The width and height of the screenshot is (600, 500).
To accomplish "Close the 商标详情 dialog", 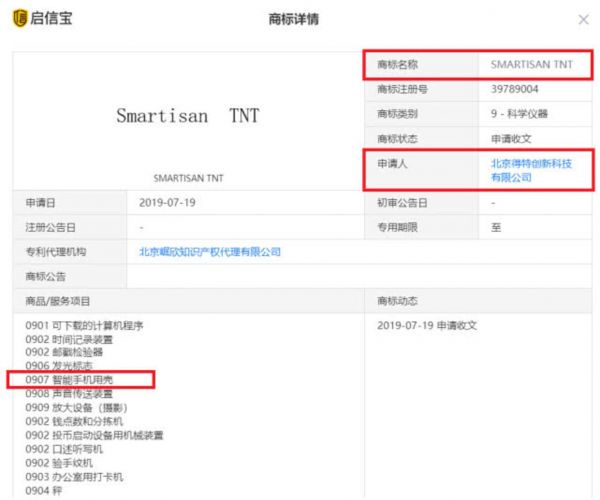I will (x=584, y=20).
